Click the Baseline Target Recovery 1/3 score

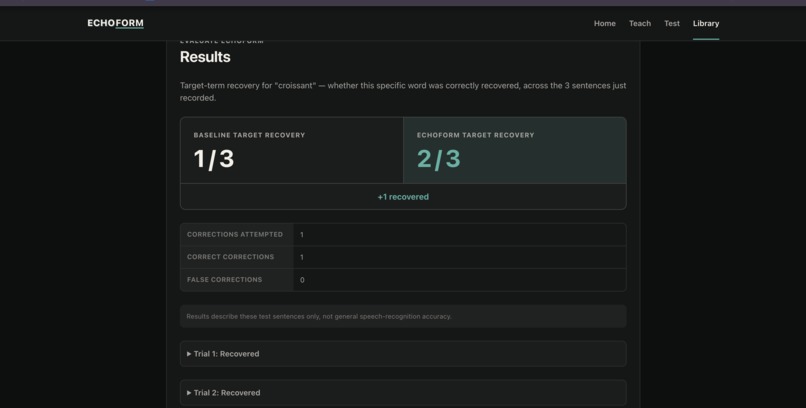[x=214, y=159]
